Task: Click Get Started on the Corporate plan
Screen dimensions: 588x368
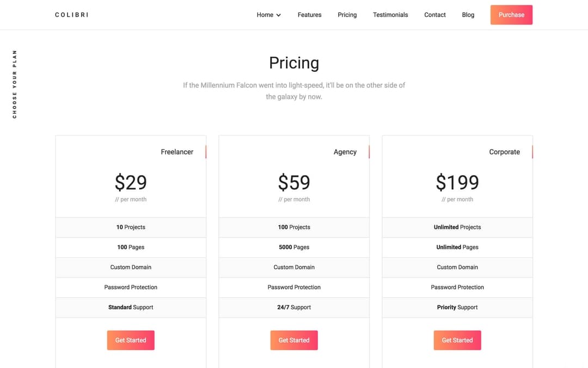Action: (x=457, y=340)
